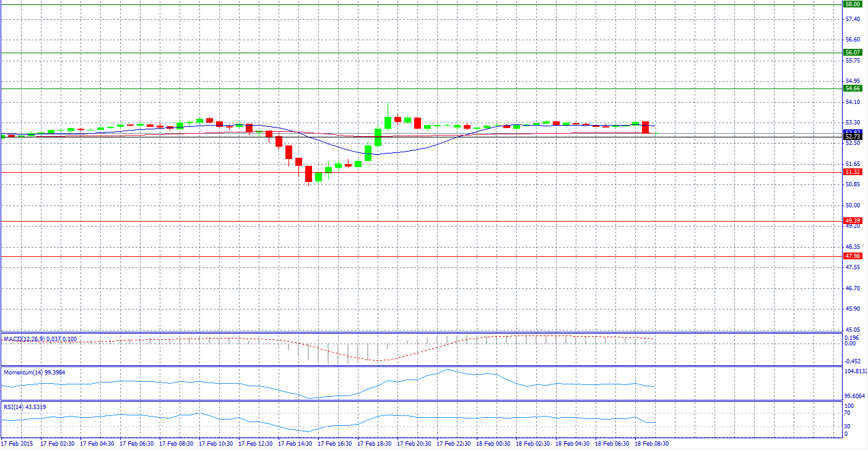The height and width of the screenshot is (450, 868).
Task: Click the 17 Feb 20:30 time label
Action: [414, 444]
